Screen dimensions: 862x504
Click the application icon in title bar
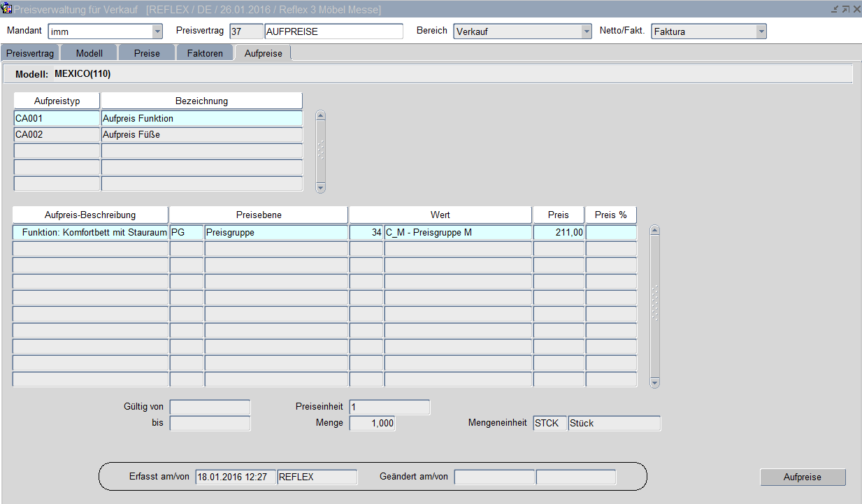[x=7, y=9]
